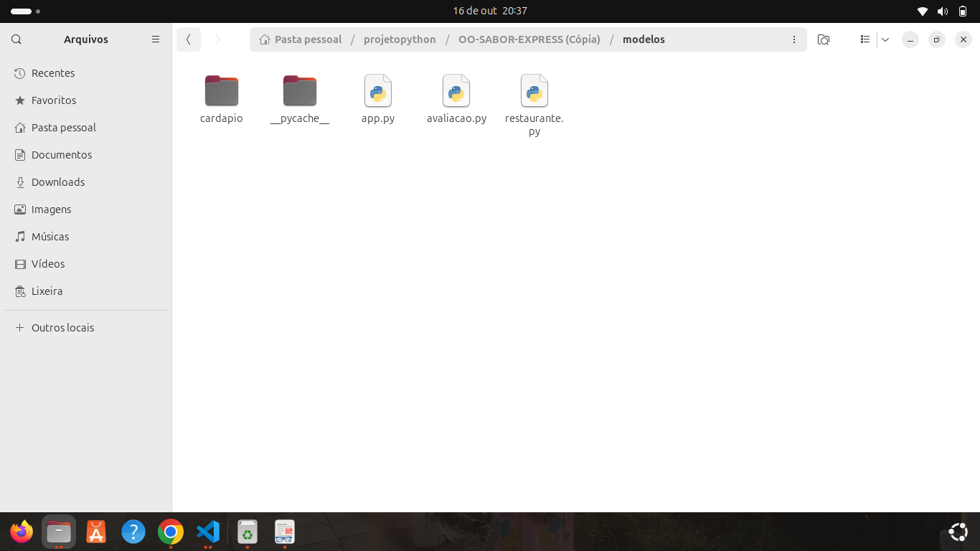
Task: Click the Files icon in the dock
Action: tap(59, 532)
